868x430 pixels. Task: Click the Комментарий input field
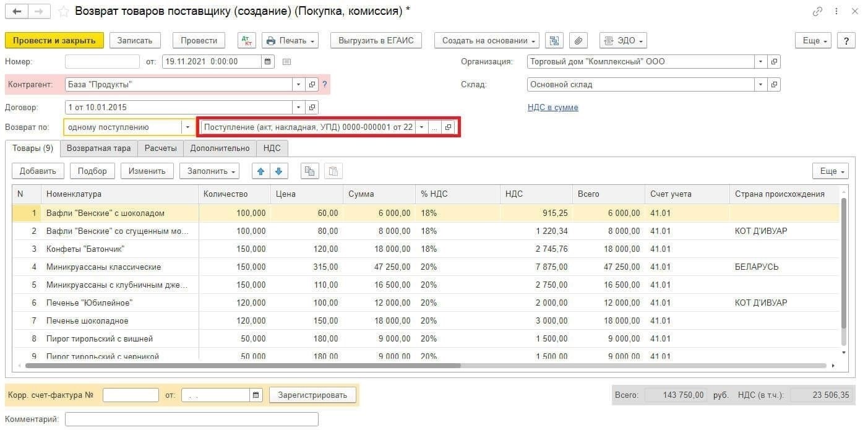tap(192, 419)
